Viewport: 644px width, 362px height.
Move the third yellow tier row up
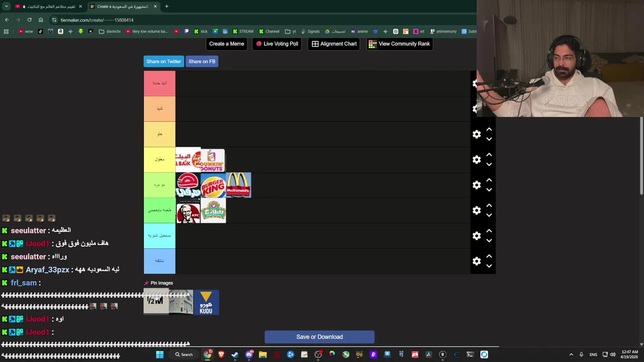pyautogui.click(x=489, y=129)
